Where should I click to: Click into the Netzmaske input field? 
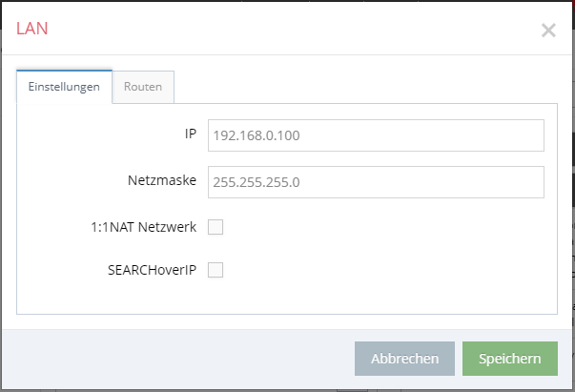point(376,182)
